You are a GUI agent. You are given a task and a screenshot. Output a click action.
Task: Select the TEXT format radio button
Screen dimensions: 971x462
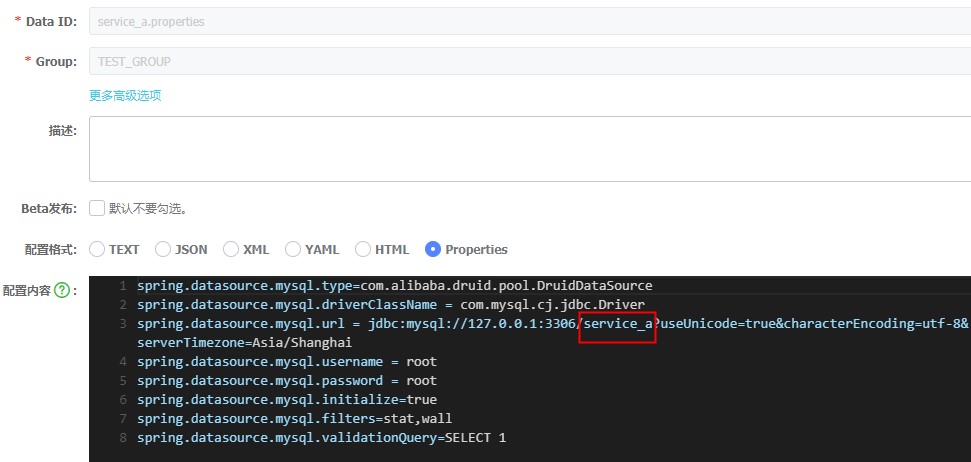tap(97, 249)
